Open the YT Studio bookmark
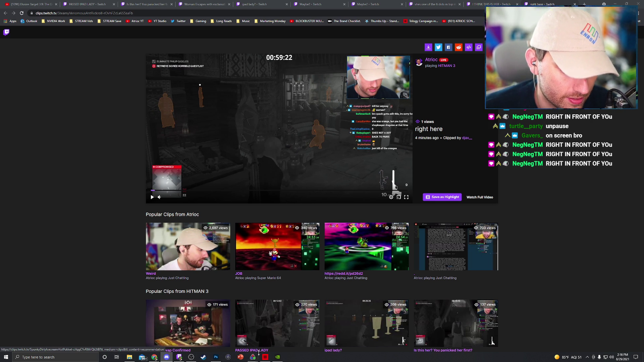644x362 pixels. [x=157, y=21]
